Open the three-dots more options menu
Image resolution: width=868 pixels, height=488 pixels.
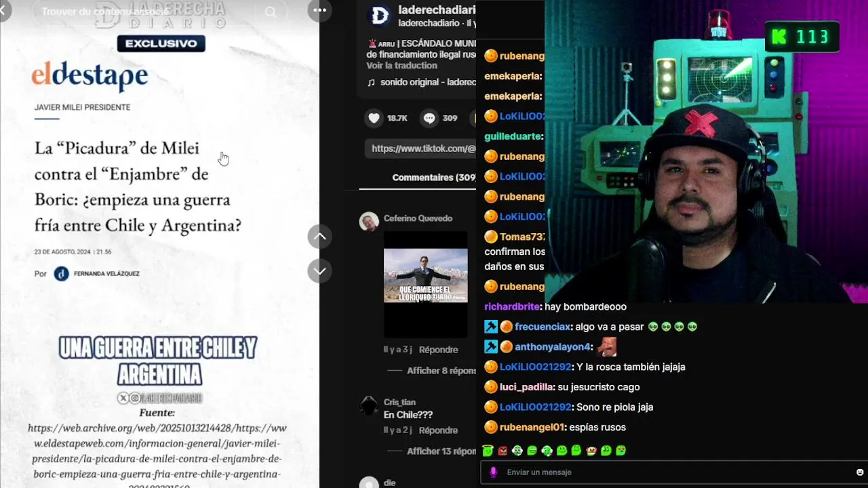pyautogui.click(x=319, y=10)
